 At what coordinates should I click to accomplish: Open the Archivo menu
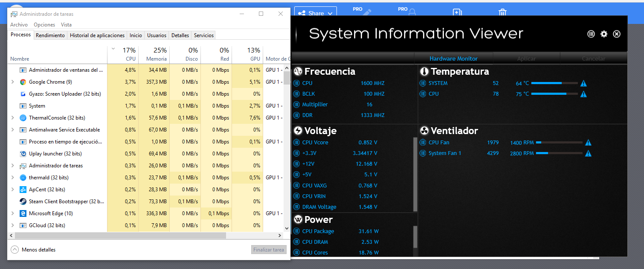19,25
